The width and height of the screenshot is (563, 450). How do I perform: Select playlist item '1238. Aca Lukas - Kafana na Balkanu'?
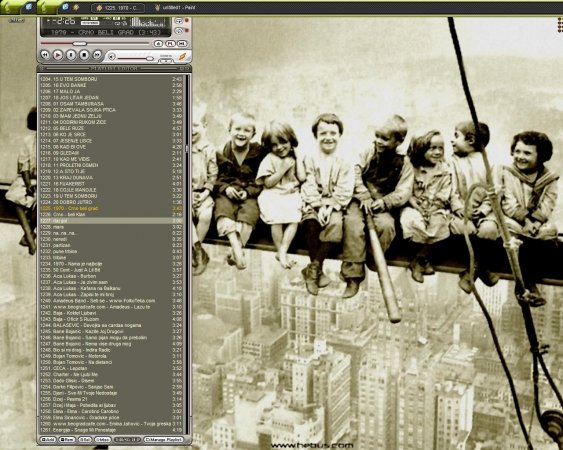[111, 288]
